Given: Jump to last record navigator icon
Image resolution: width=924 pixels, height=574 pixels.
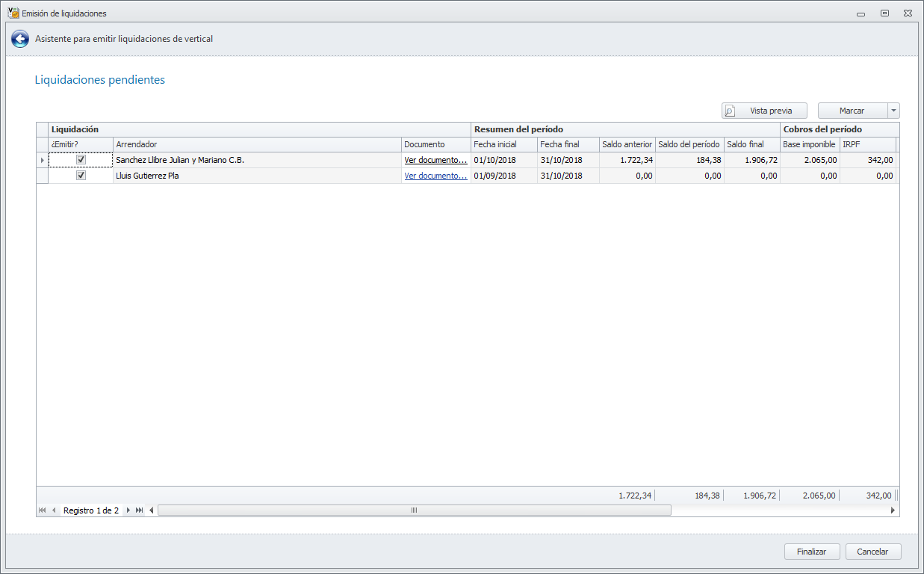Looking at the screenshot, I should pos(140,510).
